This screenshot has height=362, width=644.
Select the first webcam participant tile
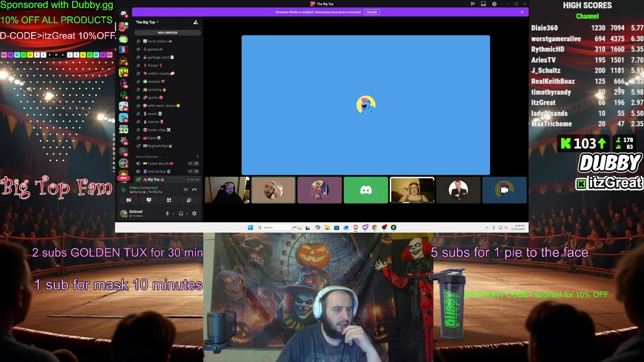(227, 190)
